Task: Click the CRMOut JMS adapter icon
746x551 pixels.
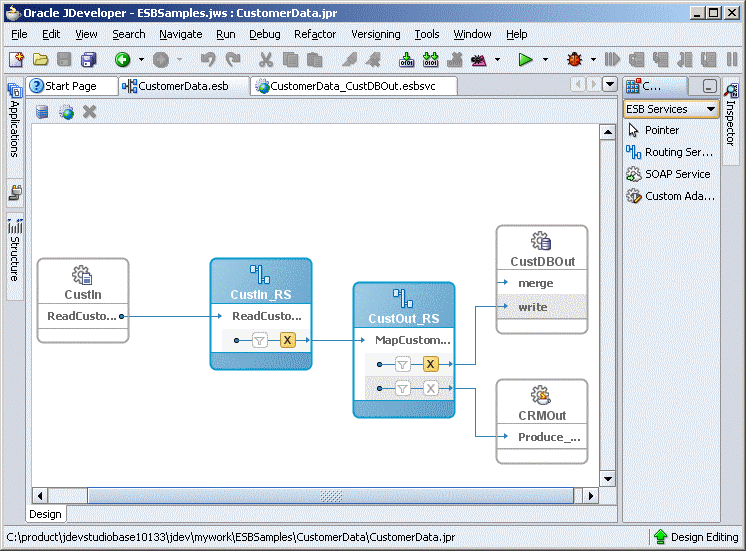Action: pos(541,395)
